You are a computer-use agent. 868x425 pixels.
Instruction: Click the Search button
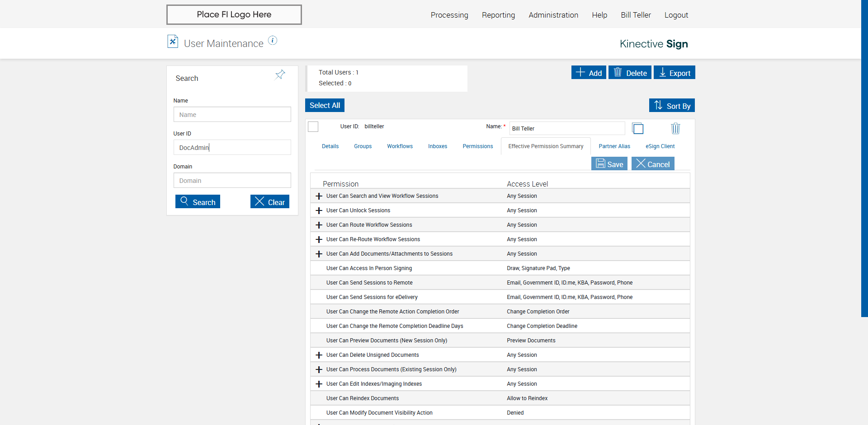click(198, 202)
